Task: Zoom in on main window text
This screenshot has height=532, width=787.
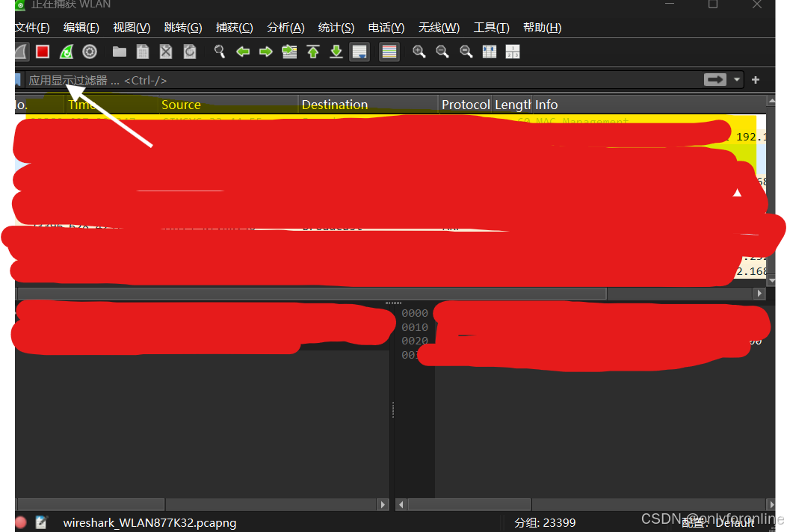Action: click(419, 52)
